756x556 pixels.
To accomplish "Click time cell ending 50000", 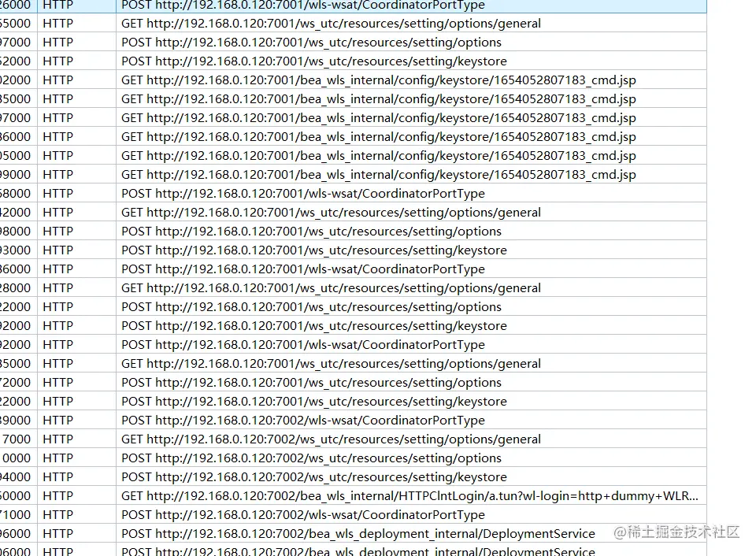I will coord(18,495).
